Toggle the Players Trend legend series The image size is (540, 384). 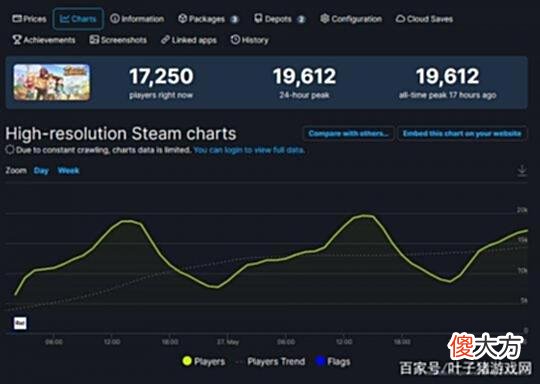[271, 361]
